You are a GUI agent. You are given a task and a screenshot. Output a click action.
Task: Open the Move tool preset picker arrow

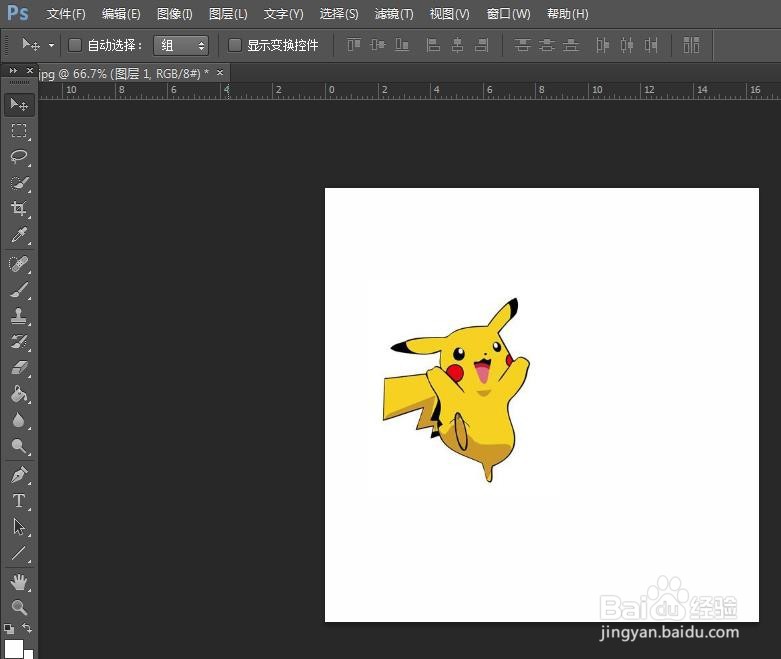pos(51,45)
